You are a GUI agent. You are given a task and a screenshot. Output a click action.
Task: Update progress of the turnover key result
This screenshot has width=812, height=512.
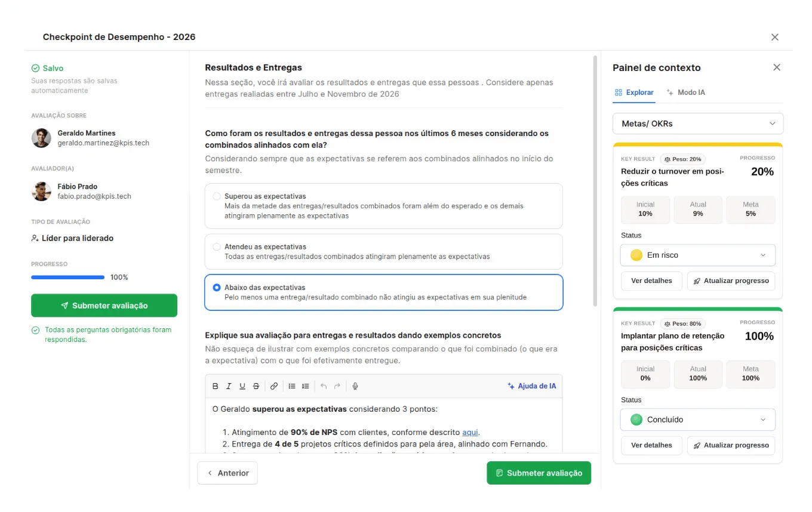coord(731,280)
